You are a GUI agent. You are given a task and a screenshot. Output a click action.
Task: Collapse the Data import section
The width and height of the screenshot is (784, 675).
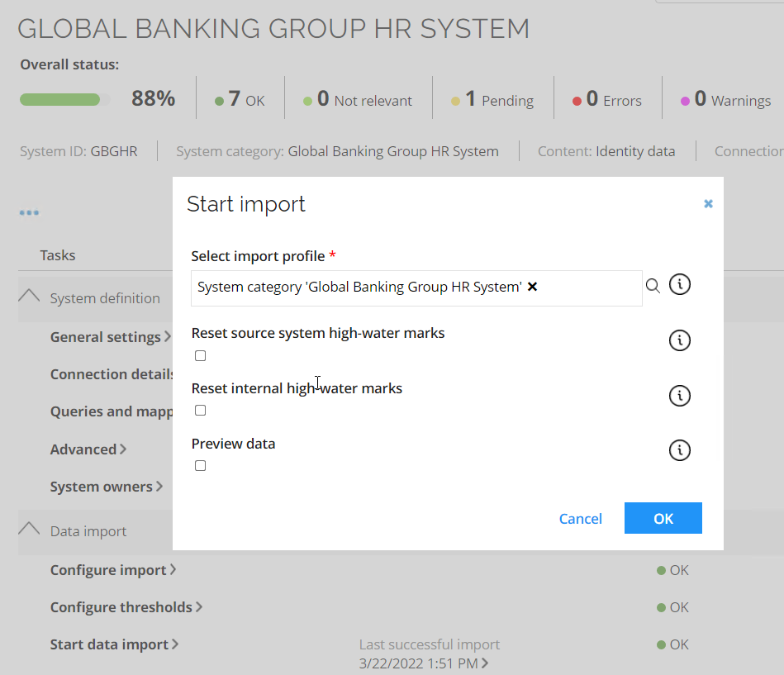click(x=29, y=529)
